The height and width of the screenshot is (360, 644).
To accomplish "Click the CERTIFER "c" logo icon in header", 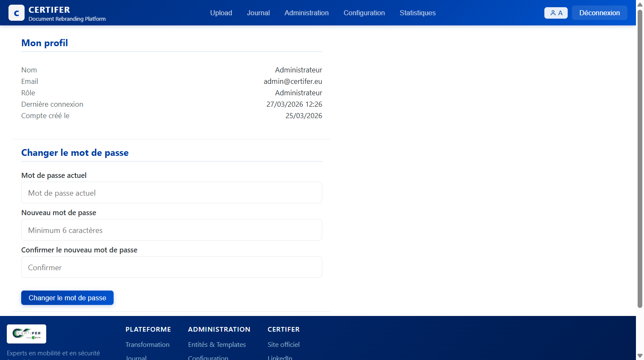I will point(16,13).
